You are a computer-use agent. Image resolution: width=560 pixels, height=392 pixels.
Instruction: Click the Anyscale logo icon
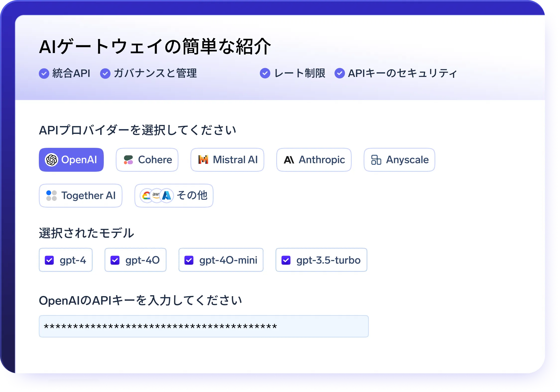coord(376,160)
